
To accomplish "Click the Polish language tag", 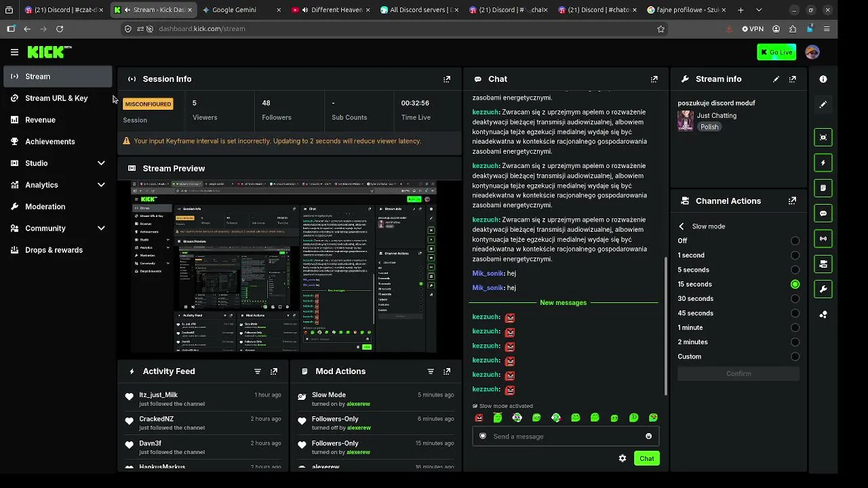I will [x=709, y=127].
